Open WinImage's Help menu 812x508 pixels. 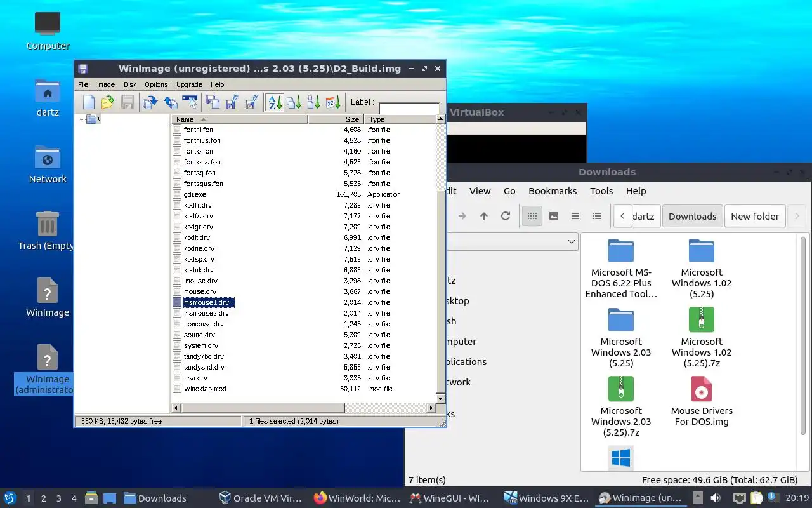[x=217, y=84]
